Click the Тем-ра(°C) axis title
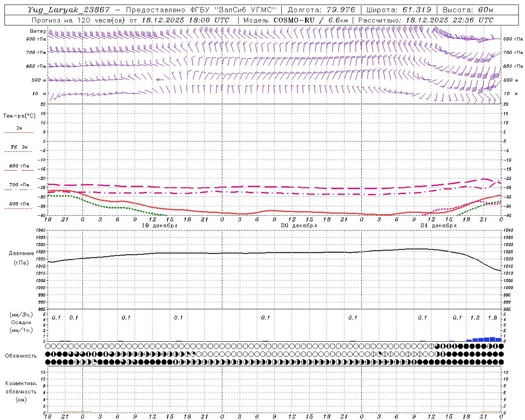This screenshot has height=420, width=525. 19,116
